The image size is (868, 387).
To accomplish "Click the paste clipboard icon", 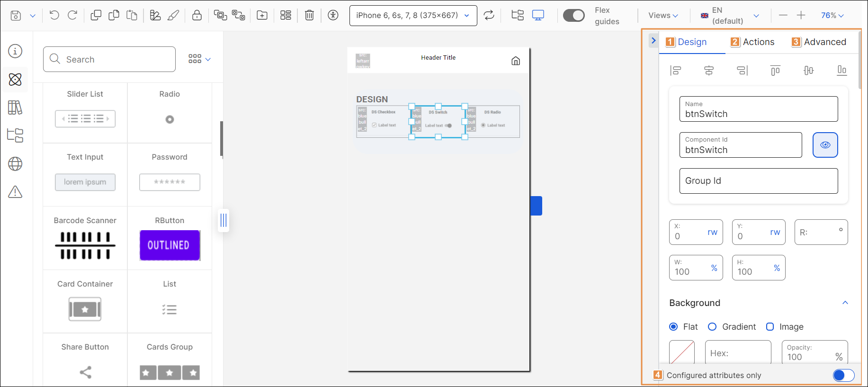I will pos(132,15).
